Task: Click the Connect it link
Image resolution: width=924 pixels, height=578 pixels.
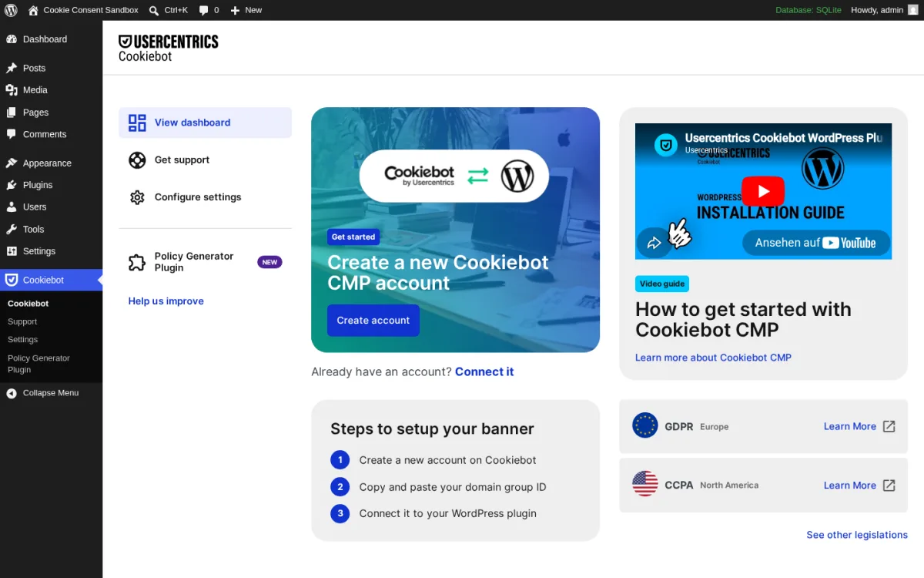Action: [484, 371]
